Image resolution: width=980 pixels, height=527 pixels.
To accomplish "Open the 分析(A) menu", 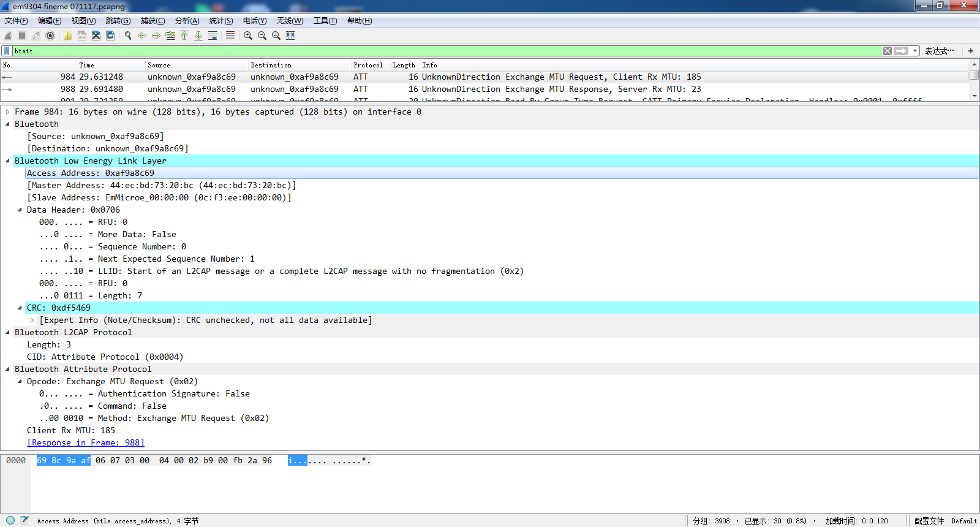I will click(187, 21).
